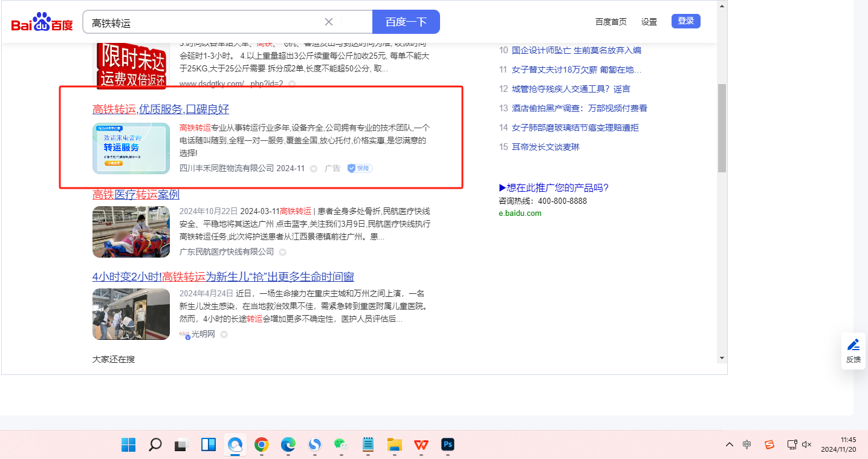The height and width of the screenshot is (459, 868).
Task: Open Google Chrome from the taskbar
Action: [x=261, y=445]
